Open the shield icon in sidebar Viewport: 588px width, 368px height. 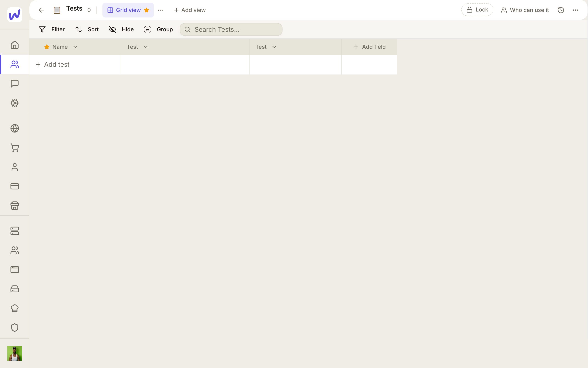14,327
